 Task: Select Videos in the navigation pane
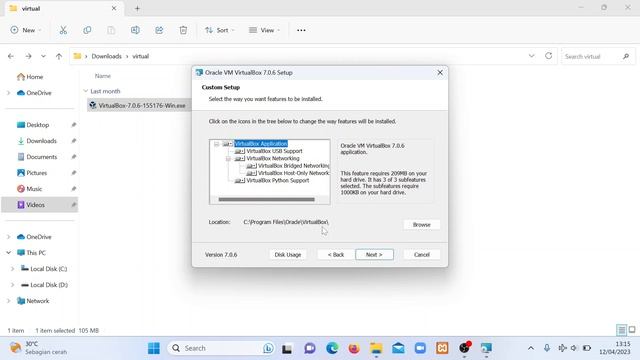coord(40,205)
